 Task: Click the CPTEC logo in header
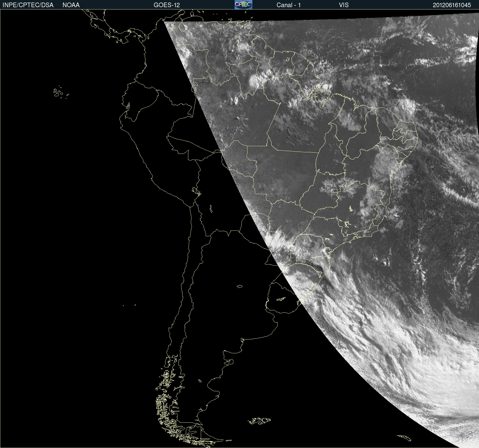[243, 5]
